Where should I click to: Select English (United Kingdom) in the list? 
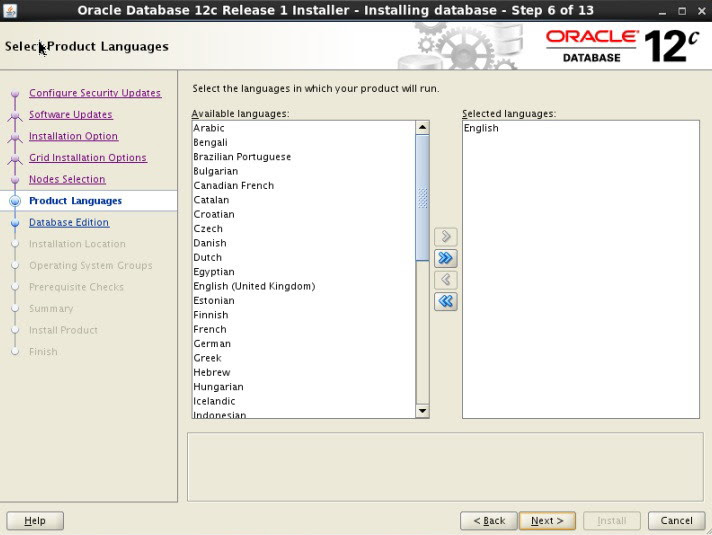point(303,286)
